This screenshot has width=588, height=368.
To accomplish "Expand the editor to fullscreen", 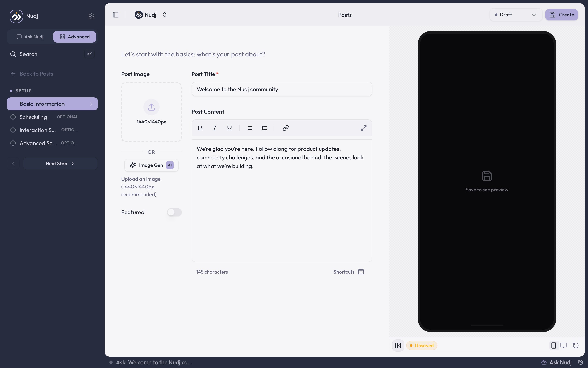I will click(x=364, y=128).
